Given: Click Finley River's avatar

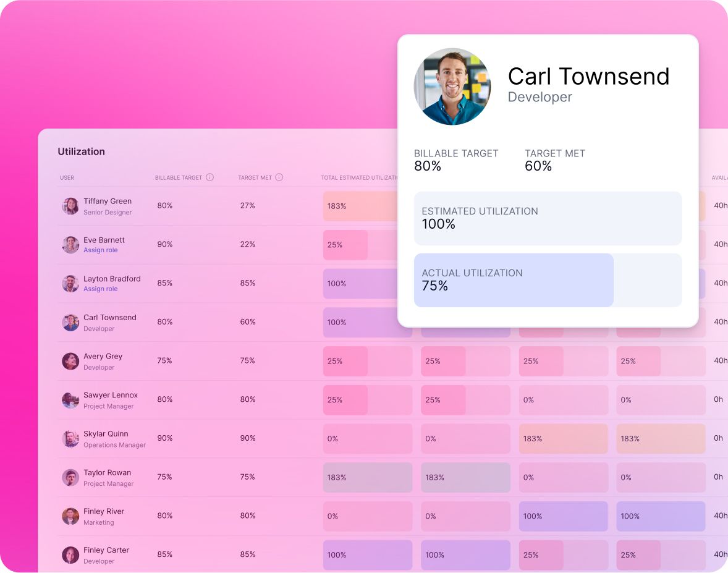Looking at the screenshot, I should 70,516.
